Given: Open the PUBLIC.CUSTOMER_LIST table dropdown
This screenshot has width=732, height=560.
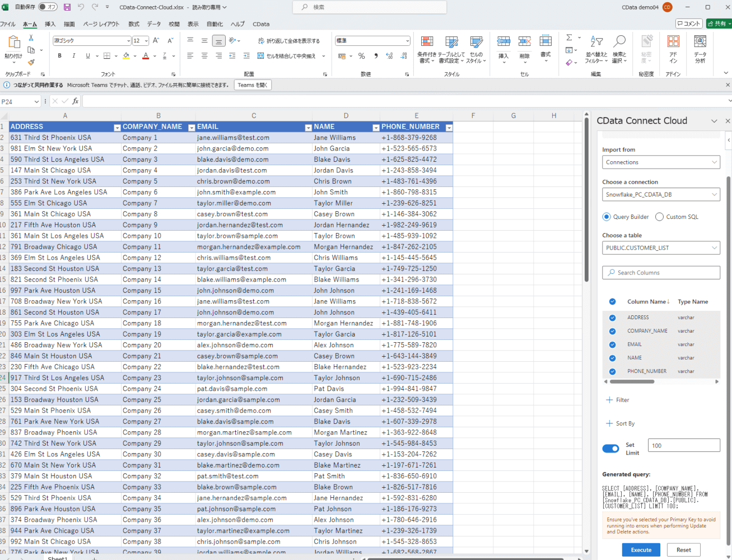Looking at the screenshot, I should point(661,248).
